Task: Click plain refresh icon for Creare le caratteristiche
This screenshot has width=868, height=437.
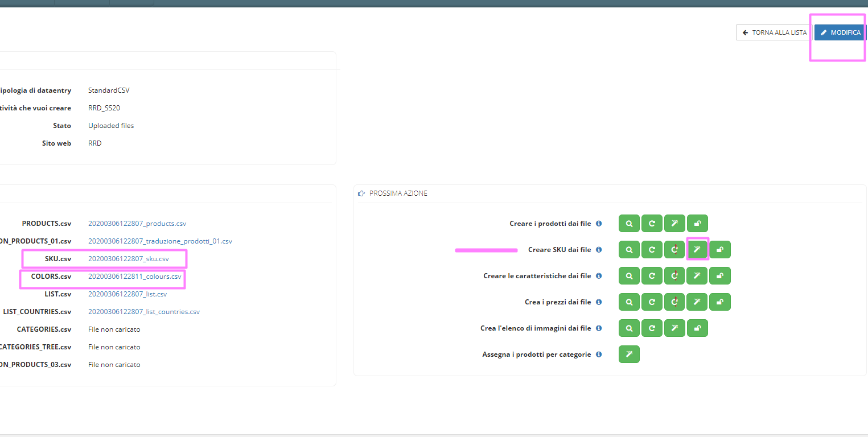Action: [x=652, y=276]
